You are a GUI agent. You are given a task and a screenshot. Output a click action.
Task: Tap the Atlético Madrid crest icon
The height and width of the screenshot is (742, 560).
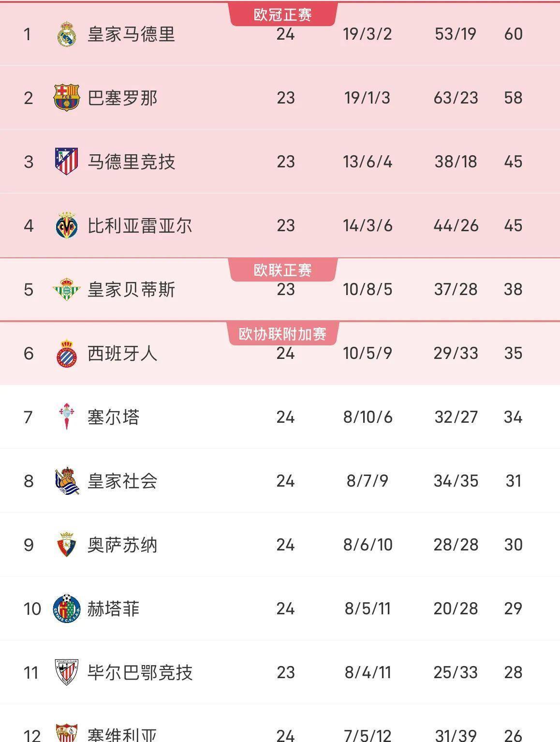tap(66, 162)
